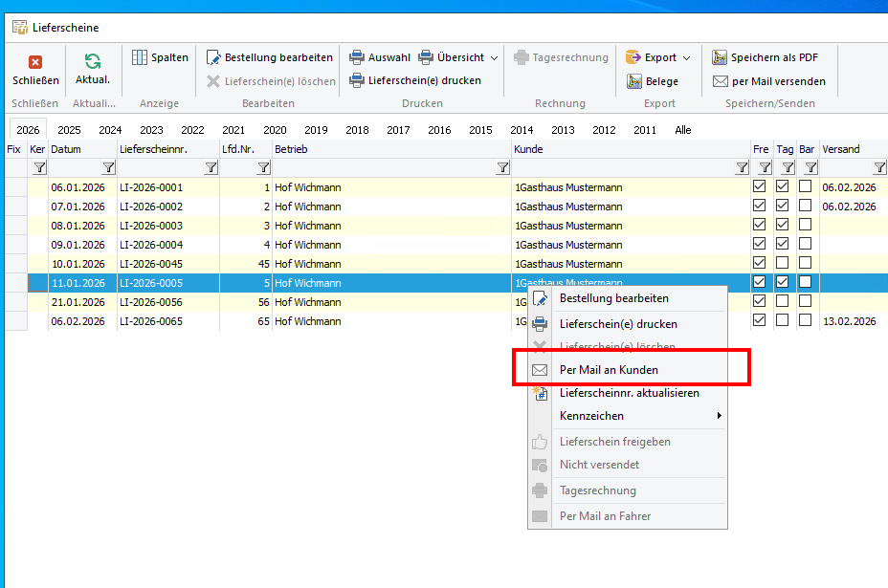
Task: Click Bestellung bearbeiten in the toolbar
Action: pos(270,57)
